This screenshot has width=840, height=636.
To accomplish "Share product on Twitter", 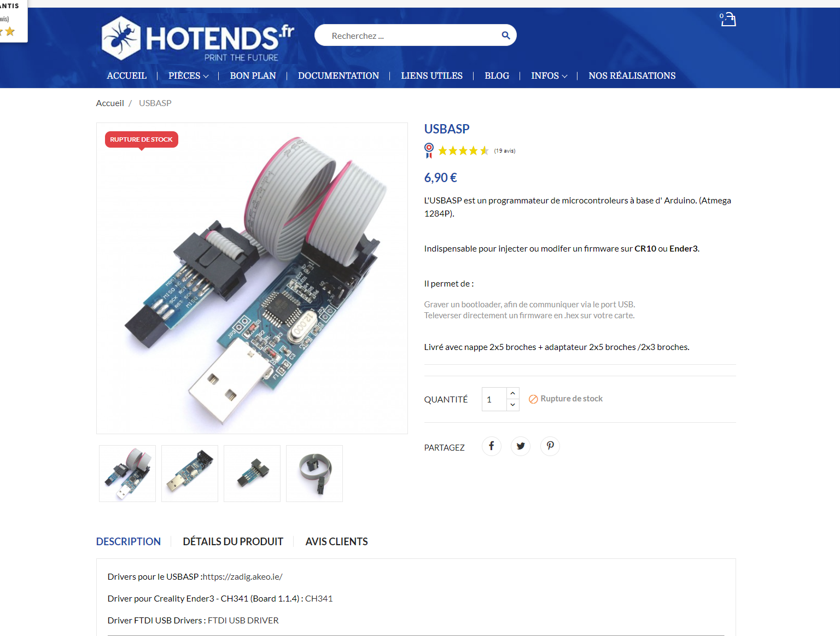I will pyautogui.click(x=521, y=446).
